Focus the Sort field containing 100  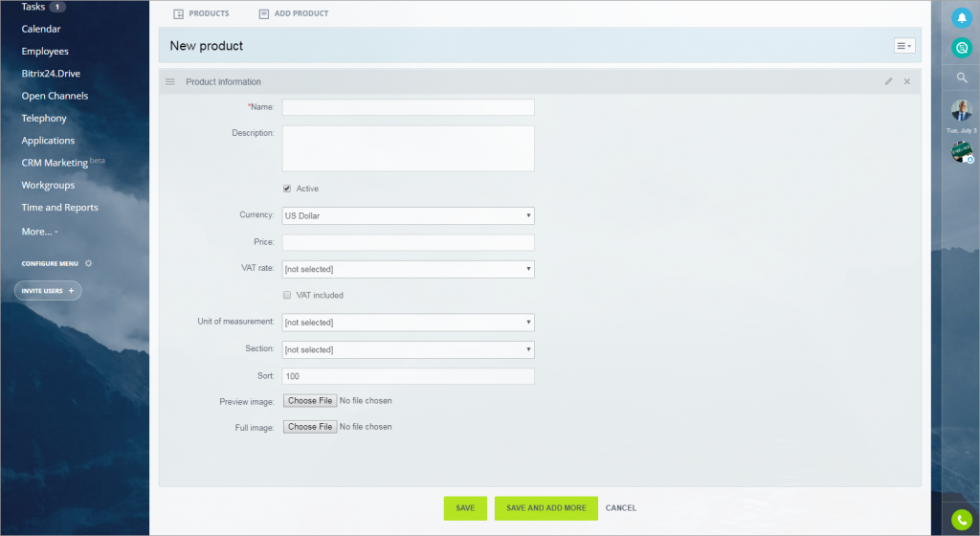click(x=408, y=376)
